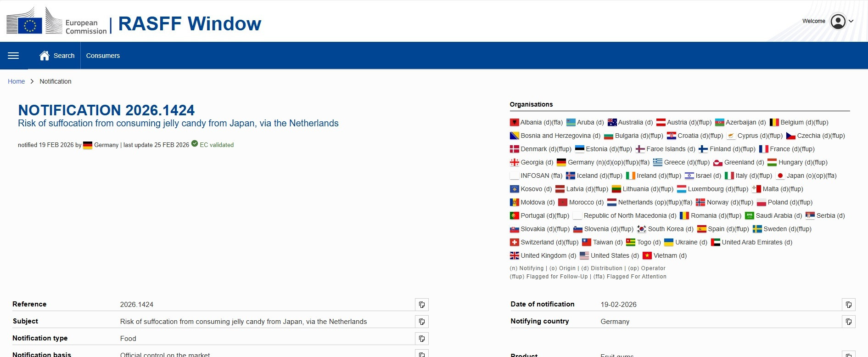The image size is (868, 357).
Task: Go to Home via breadcrumb link
Action: 16,81
